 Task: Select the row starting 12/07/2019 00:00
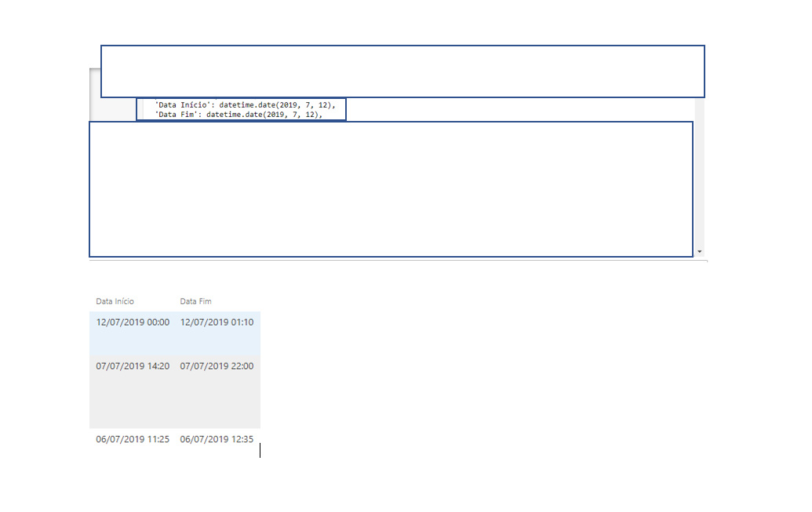pyautogui.click(x=132, y=322)
